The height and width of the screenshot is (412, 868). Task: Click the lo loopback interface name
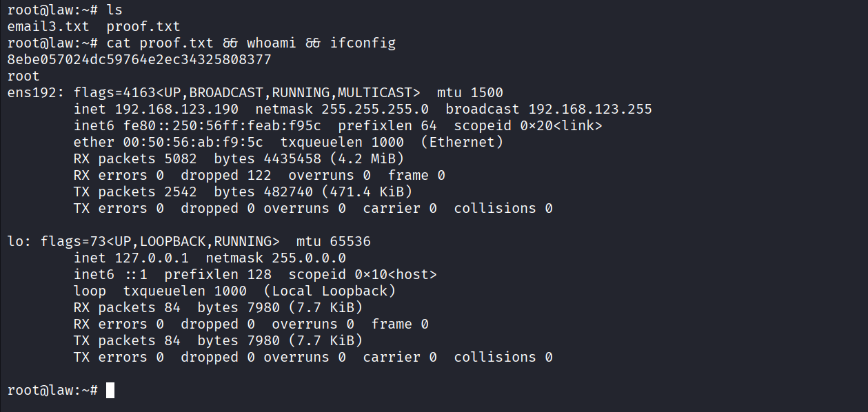tap(16, 242)
